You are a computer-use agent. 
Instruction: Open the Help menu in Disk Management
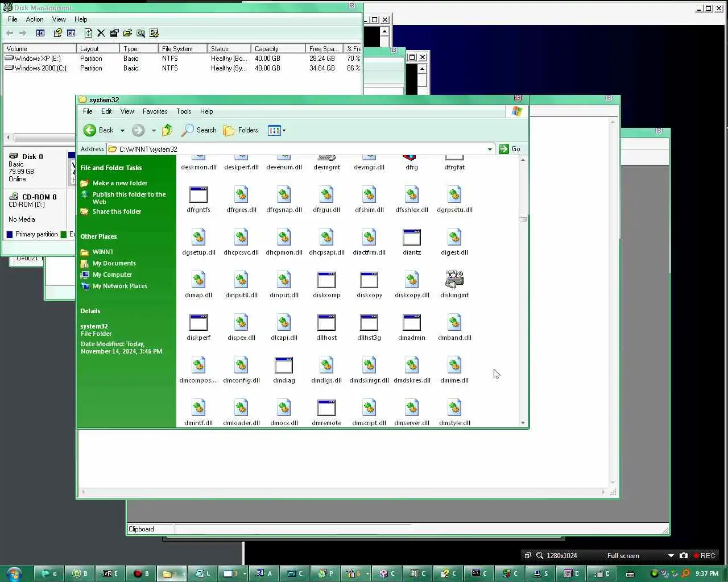point(81,19)
